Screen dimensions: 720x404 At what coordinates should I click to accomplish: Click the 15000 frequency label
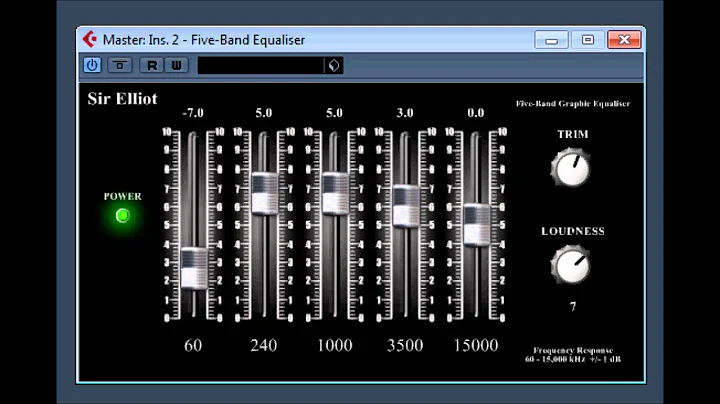tap(476, 345)
